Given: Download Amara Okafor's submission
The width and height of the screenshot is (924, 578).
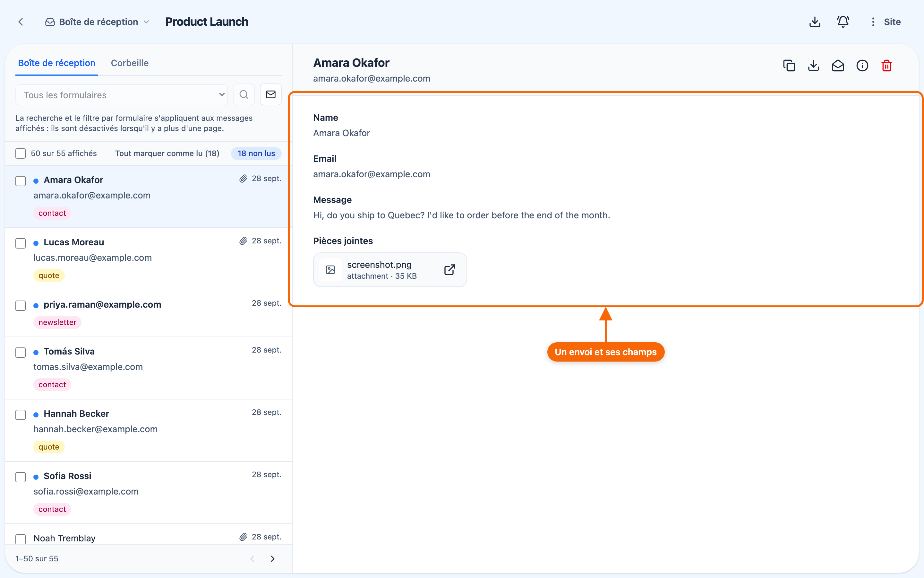Looking at the screenshot, I should click(x=813, y=66).
